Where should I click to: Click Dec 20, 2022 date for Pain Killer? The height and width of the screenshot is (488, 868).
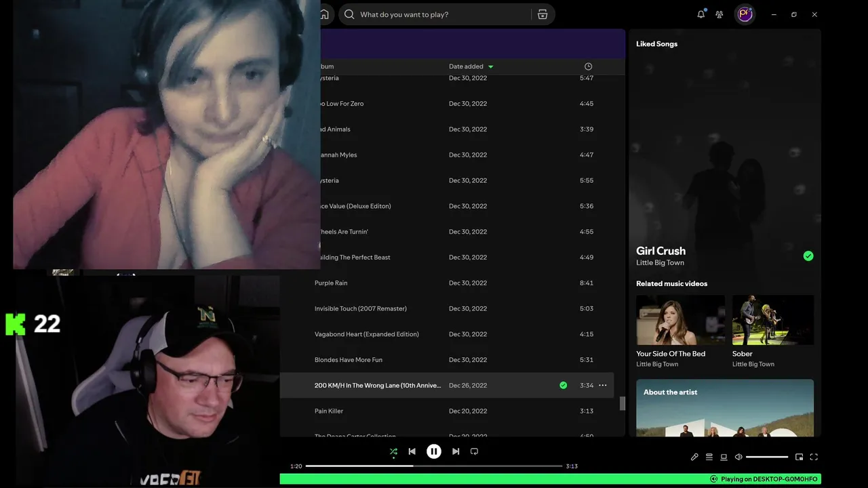(x=468, y=411)
